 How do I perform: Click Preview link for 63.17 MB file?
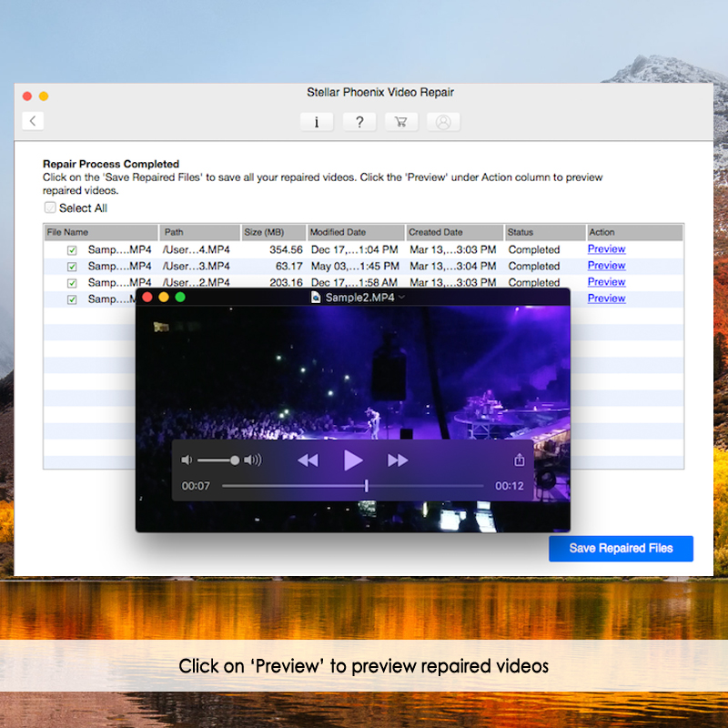(x=606, y=266)
